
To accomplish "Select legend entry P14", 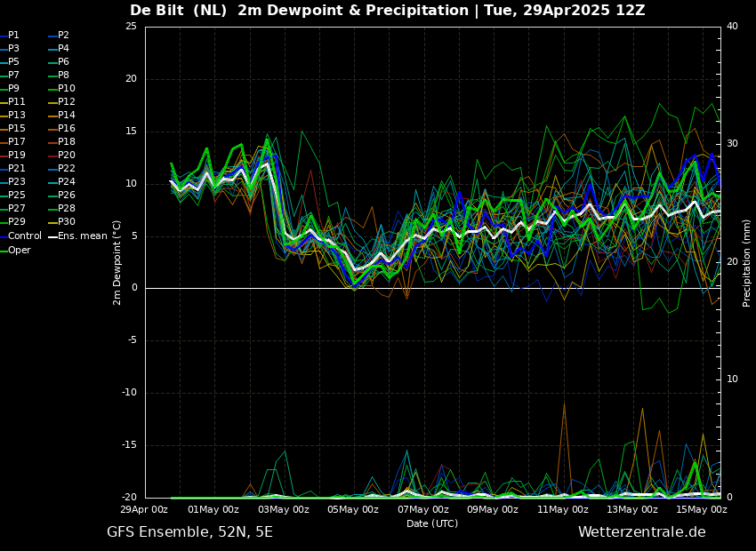I will [x=62, y=116].
